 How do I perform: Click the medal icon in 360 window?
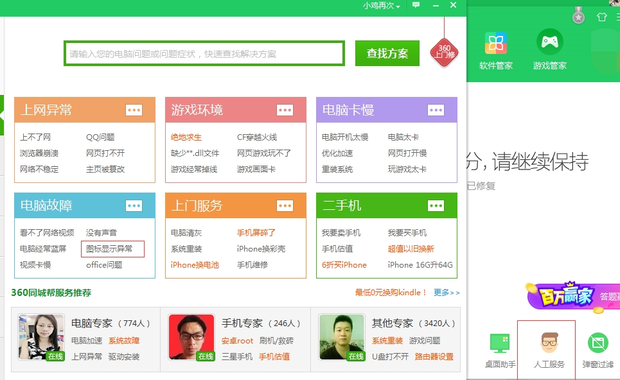578,16
